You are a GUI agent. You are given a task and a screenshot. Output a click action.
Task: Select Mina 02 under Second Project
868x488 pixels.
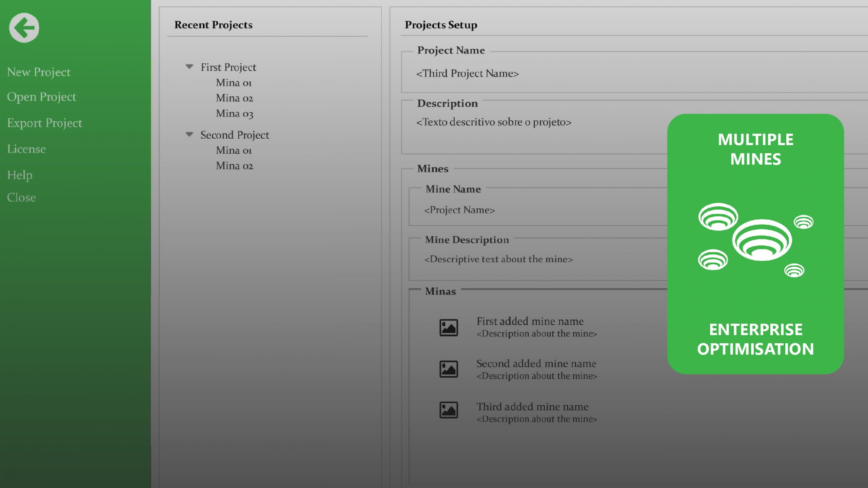(x=235, y=166)
